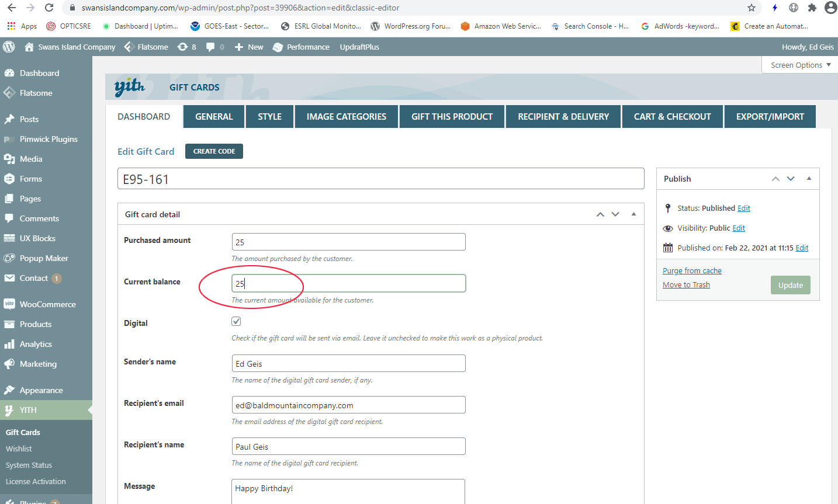The height and width of the screenshot is (504, 838).
Task: Open the Search Console bookmark
Action: click(590, 26)
